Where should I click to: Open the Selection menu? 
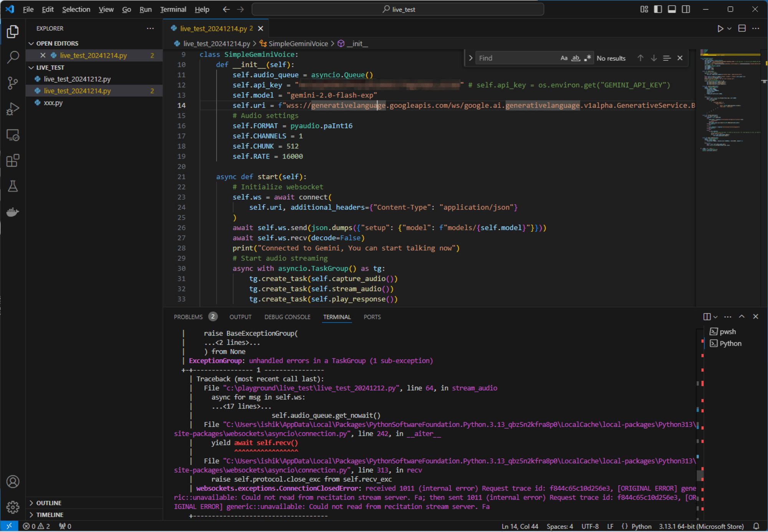click(76, 9)
